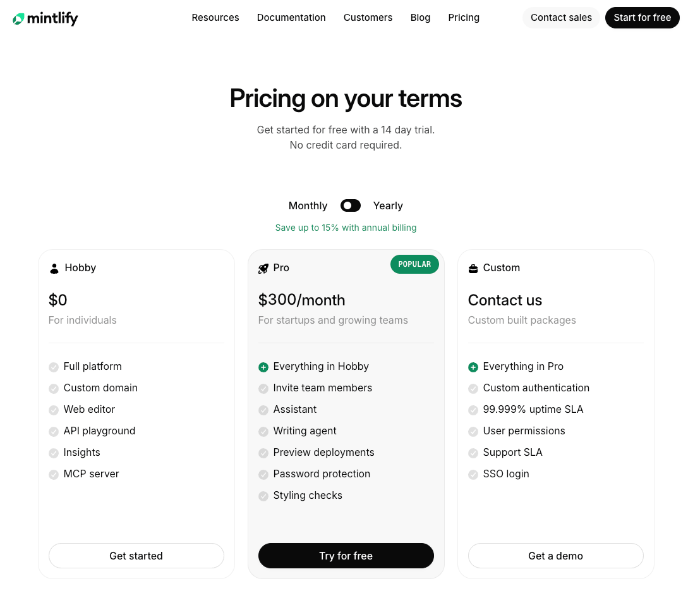Click the POPULAR badge on Pro card
This screenshot has width=700, height=593.
click(x=414, y=264)
